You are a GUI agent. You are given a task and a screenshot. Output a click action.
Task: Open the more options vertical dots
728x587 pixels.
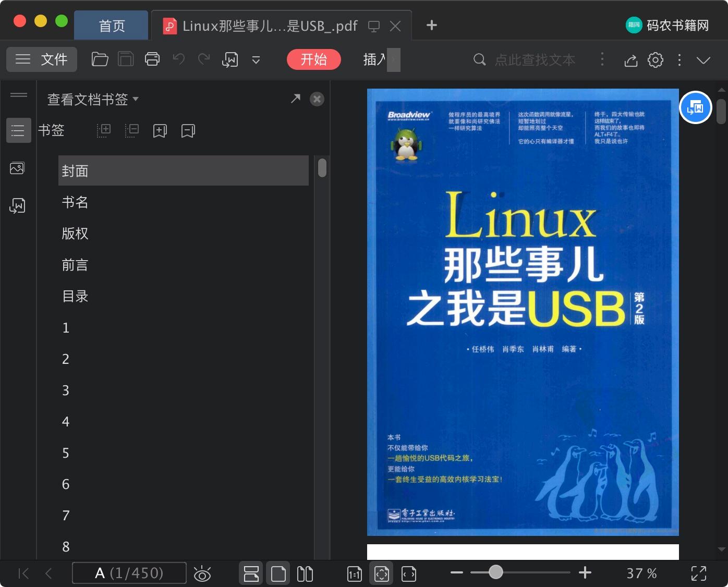coord(680,60)
